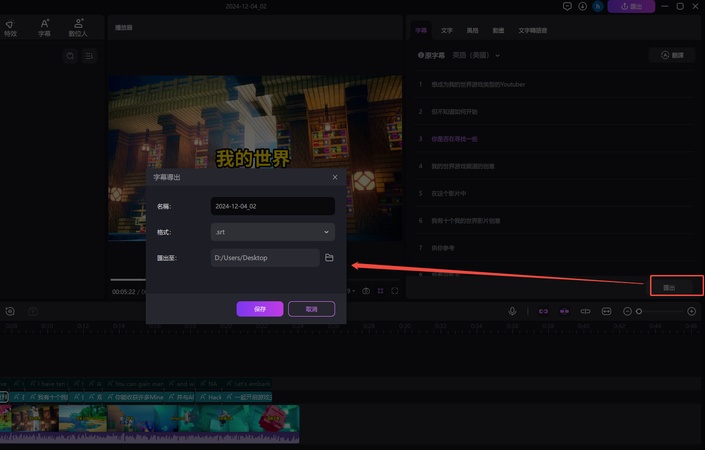Click the fullscreen icon under the player
The width and height of the screenshot is (705, 450).
(395, 291)
